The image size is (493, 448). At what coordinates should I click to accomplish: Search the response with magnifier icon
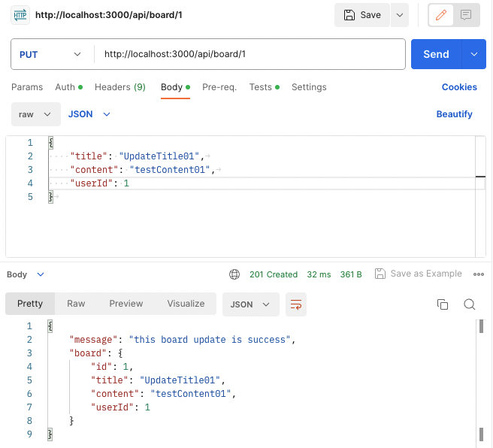click(x=470, y=304)
